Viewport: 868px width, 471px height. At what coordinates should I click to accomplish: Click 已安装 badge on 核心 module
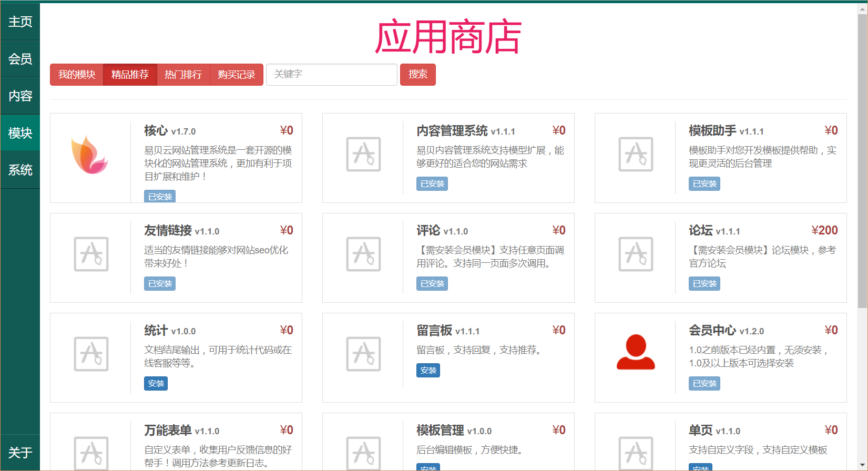click(160, 197)
